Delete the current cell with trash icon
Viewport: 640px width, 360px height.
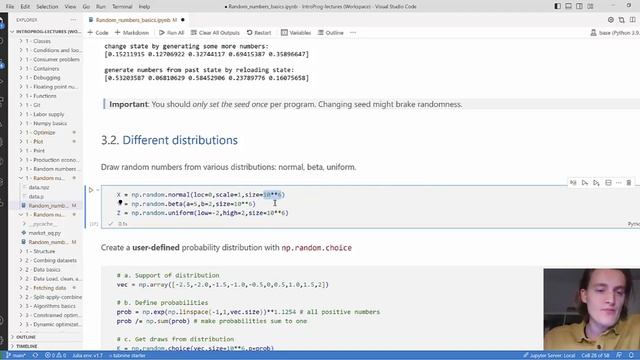(629, 183)
